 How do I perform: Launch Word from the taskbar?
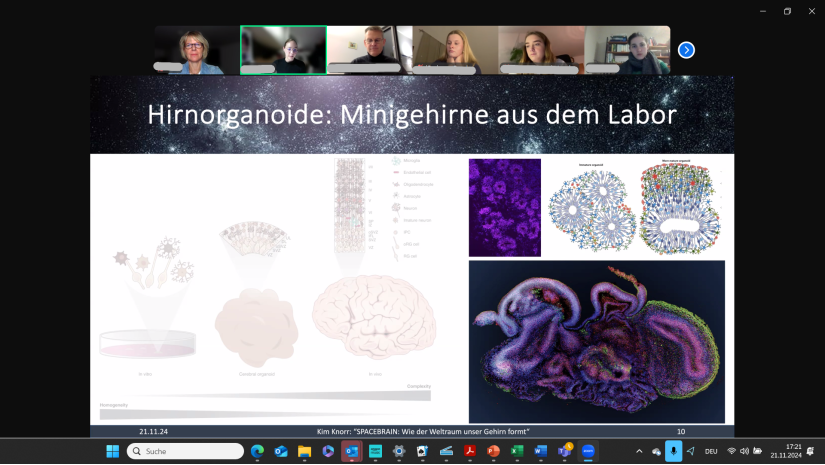541,451
